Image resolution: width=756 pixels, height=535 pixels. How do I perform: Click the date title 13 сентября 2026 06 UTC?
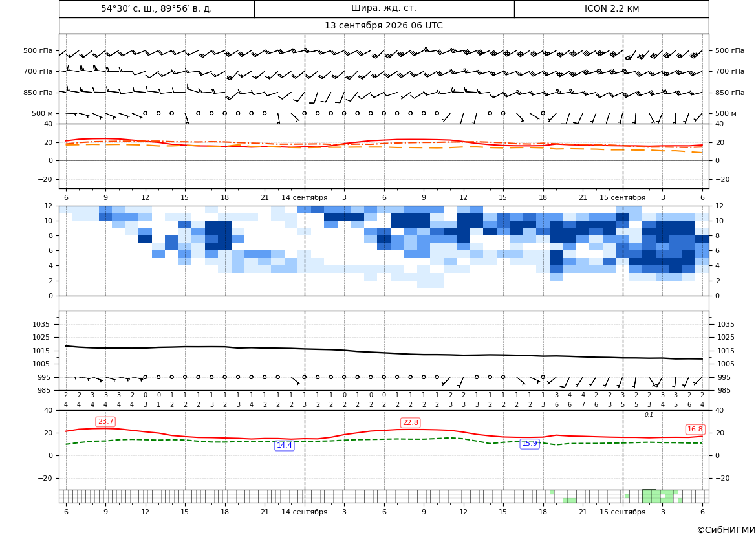pyautogui.click(x=383, y=26)
